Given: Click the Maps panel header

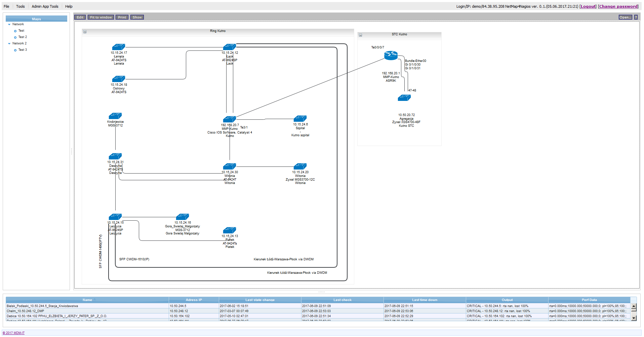Looking at the screenshot, I should (x=36, y=19).
